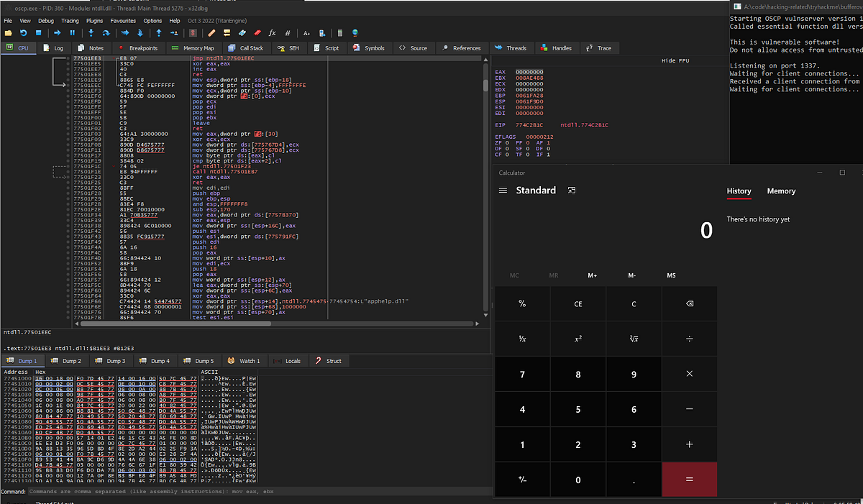This screenshot has height=504, width=863.
Task: Click the Pause execution icon
Action: (x=72, y=33)
